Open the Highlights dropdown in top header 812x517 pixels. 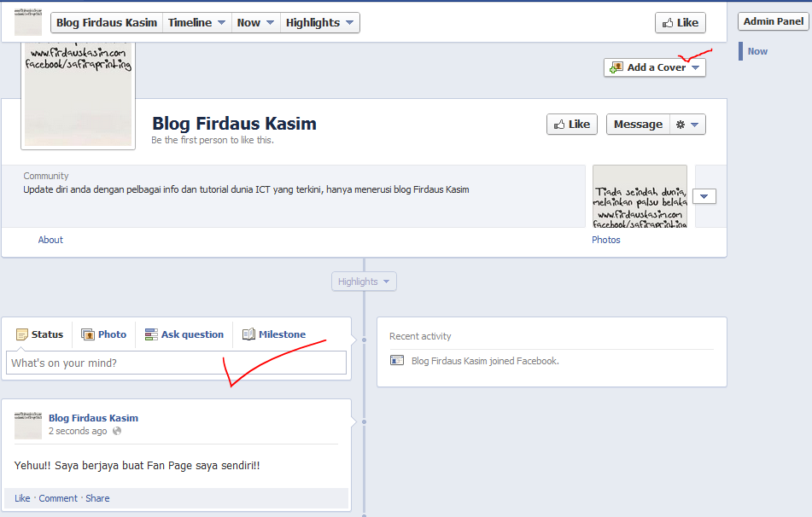tap(319, 23)
